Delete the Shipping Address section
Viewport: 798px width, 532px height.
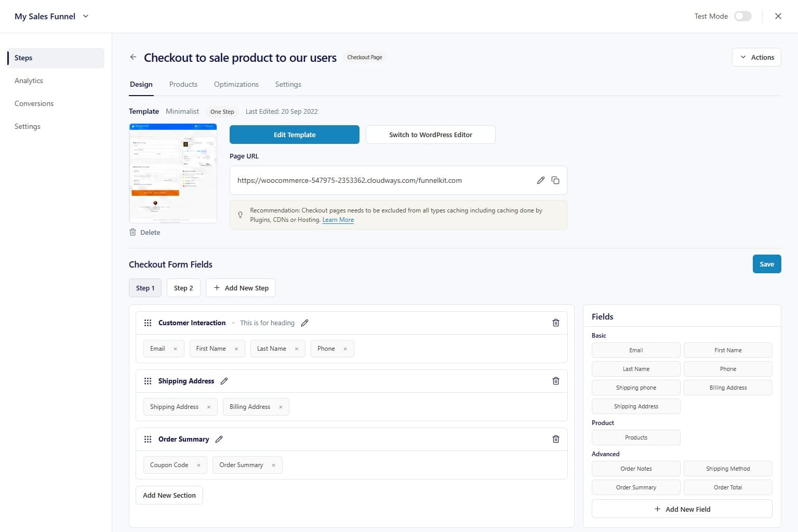pyautogui.click(x=556, y=381)
